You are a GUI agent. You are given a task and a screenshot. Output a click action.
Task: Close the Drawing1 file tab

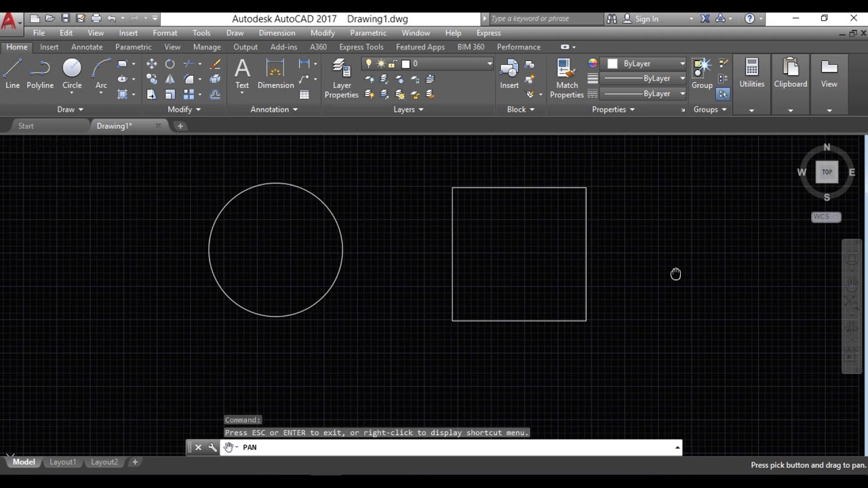158,125
